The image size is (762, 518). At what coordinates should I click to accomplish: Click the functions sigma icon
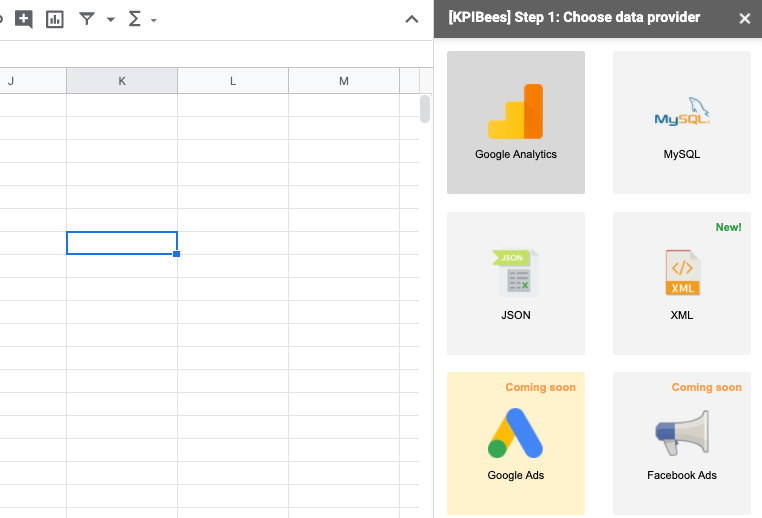[135, 19]
